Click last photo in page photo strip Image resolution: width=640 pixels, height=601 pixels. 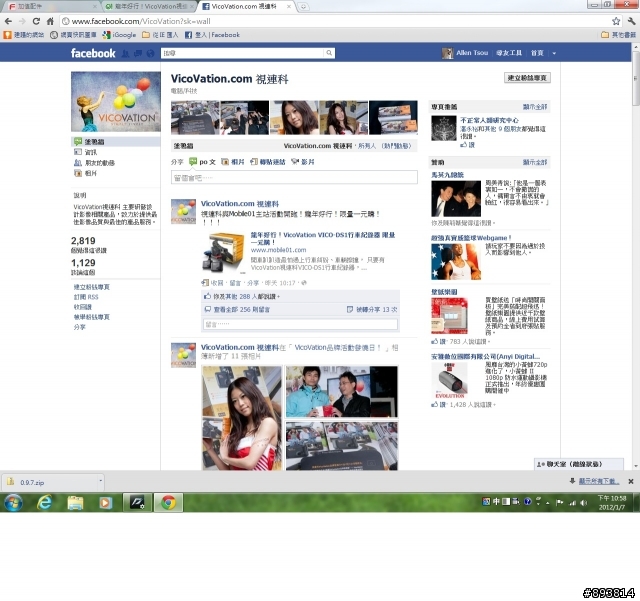click(393, 118)
